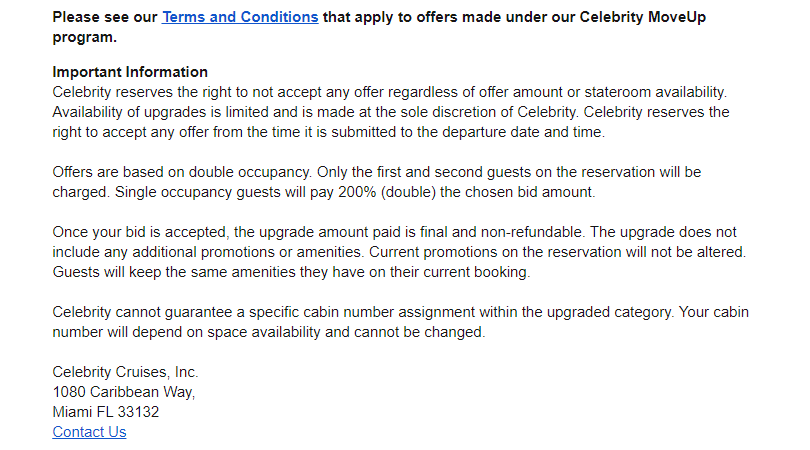Follow the Contact Us link
This screenshot has width=810, height=450.
pyautogui.click(x=89, y=432)
